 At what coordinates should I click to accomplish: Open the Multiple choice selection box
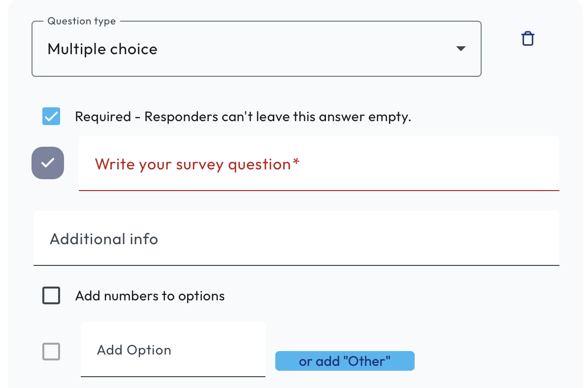[x=256, y=49]
